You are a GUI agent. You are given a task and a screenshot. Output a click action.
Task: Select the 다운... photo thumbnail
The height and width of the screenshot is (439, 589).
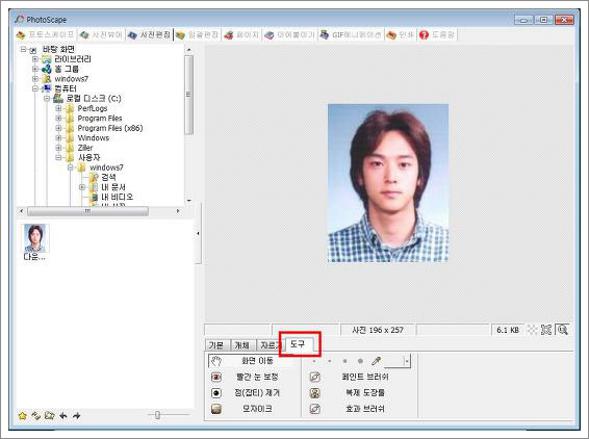pos(35,242)
